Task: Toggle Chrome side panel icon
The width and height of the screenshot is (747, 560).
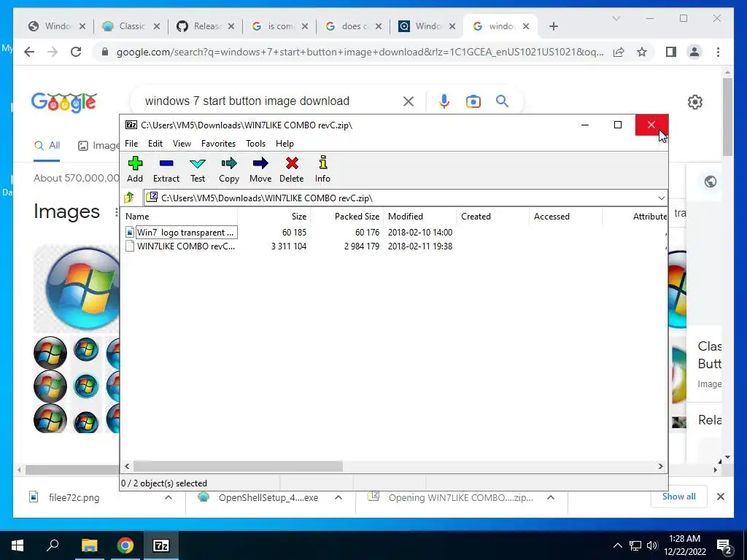Action: (671, 52)
